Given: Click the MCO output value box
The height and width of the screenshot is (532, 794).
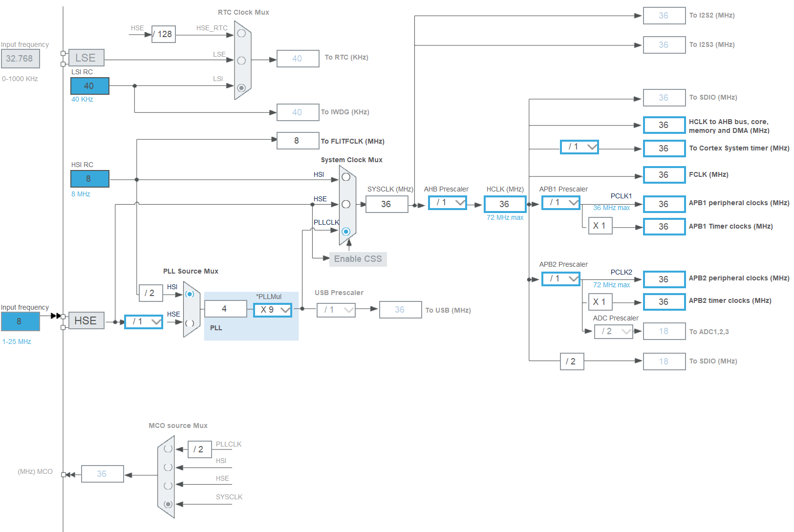Looking at the screenshot, I should pyautogui.click(x=102, y=474).
